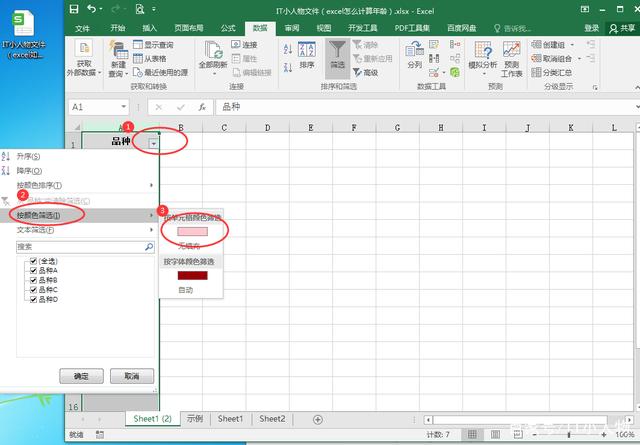Open the 模拟分析 what-if dropdown

pos(483,59)
